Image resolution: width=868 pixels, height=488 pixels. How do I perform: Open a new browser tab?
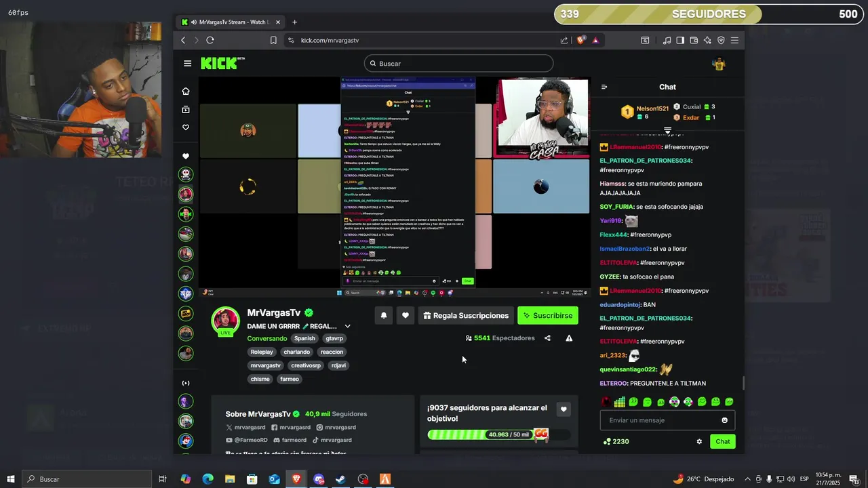point(294,22)
